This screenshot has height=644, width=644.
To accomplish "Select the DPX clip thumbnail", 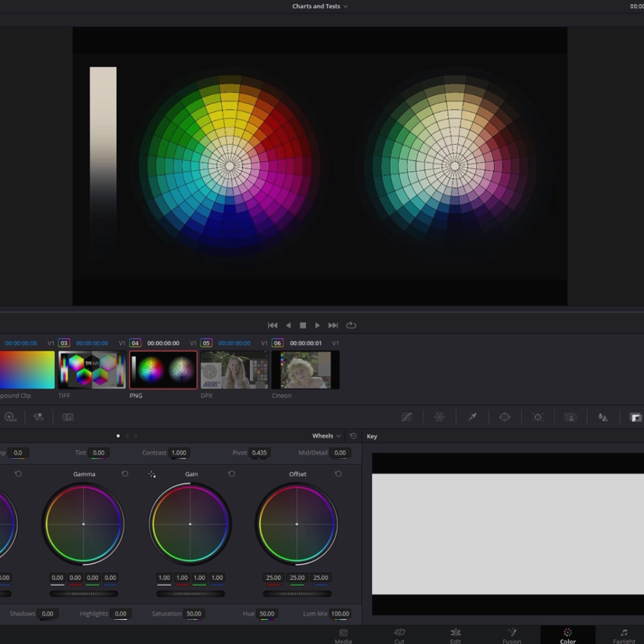I will coord(234,370).
